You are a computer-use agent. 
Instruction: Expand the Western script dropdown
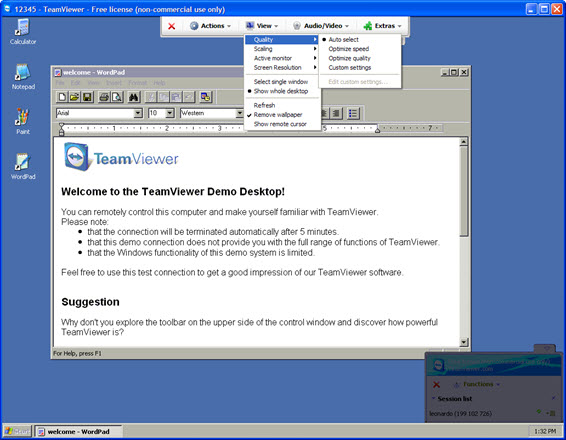click(239, 113)
